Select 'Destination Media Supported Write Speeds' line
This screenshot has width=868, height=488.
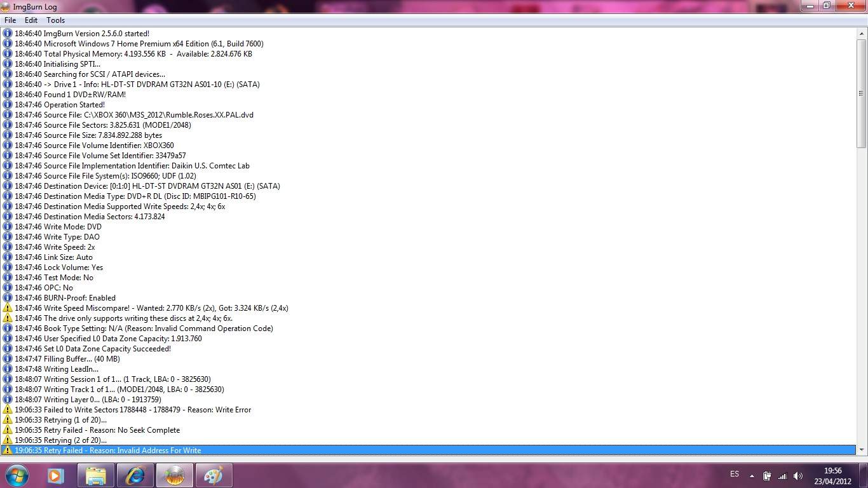coord(429,207)
